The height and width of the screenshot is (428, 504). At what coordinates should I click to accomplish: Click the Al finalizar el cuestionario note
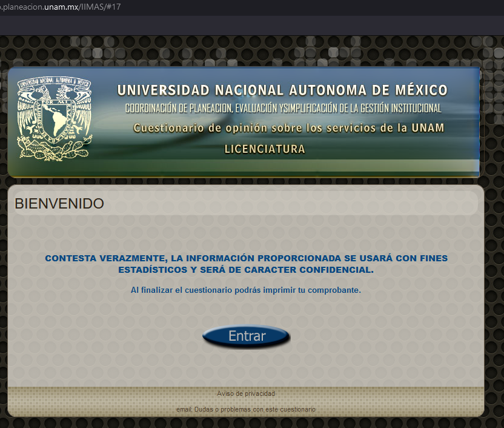246,290
